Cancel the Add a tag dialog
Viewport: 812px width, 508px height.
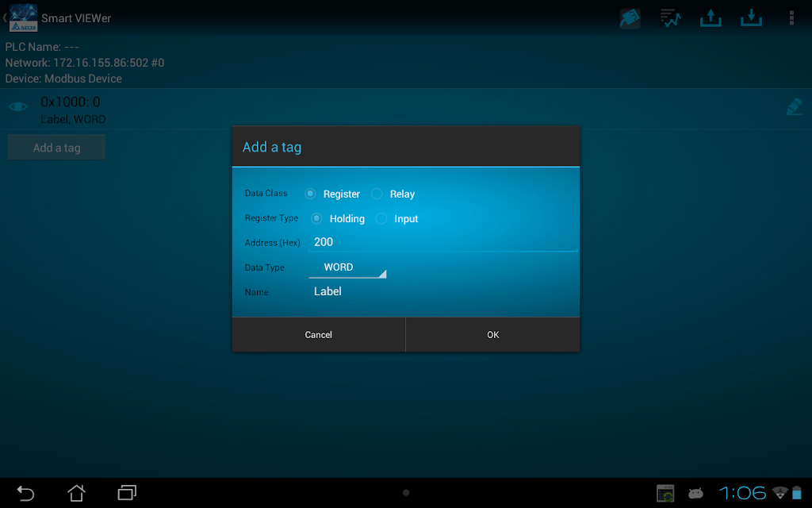(319, 335)
